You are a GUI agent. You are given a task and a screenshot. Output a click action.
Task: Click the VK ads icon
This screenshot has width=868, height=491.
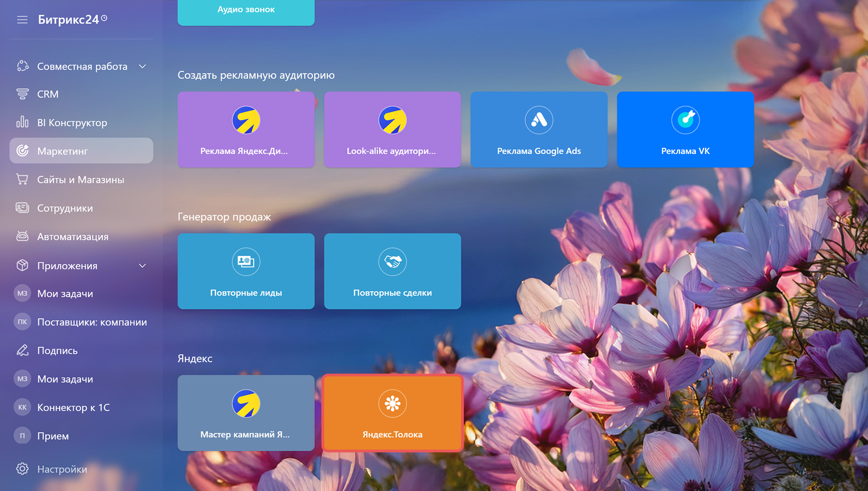685,120
